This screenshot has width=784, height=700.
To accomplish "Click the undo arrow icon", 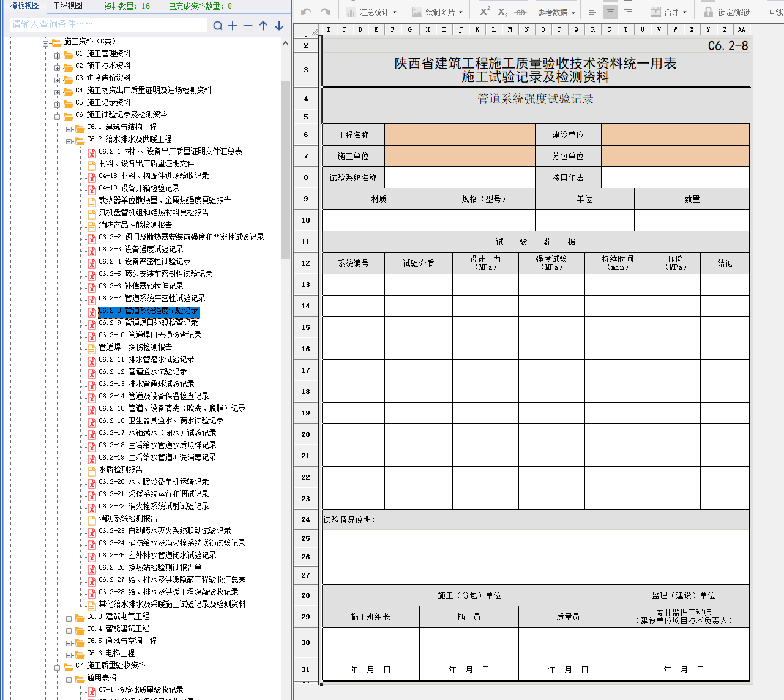I will click(306, 12).
